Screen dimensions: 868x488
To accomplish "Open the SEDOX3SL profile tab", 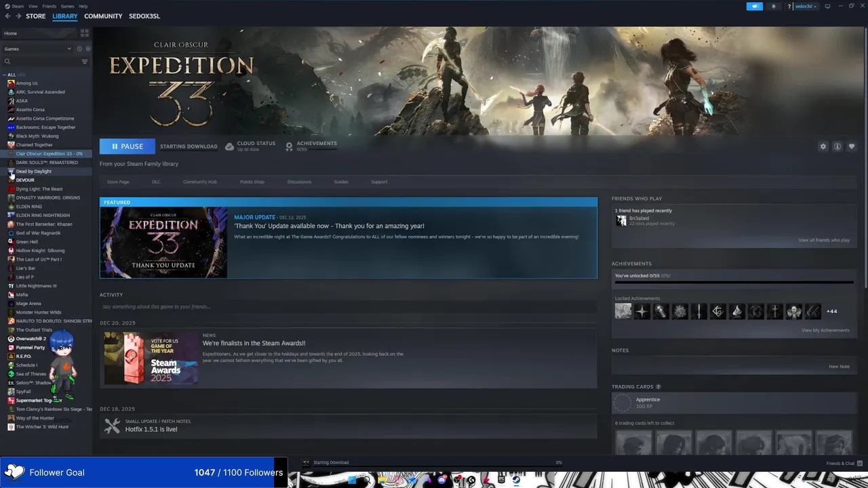I will pyautogui.click(x=144, y=16).
